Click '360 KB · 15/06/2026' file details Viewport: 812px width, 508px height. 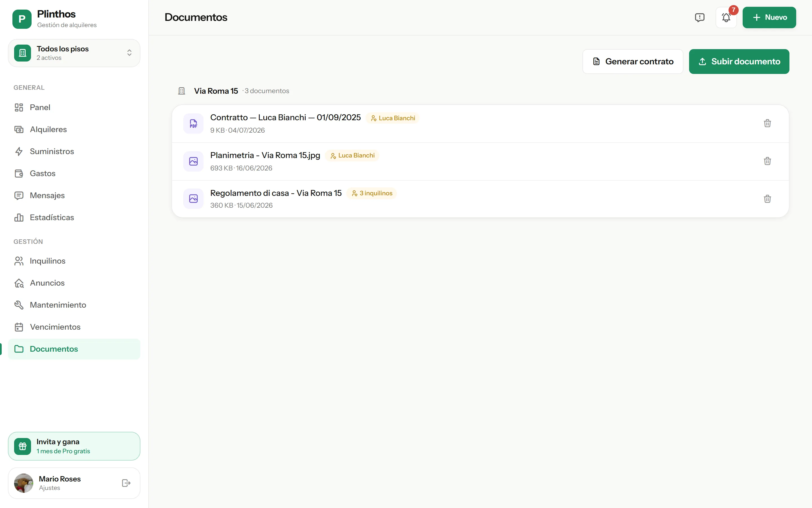click(241, 205)
